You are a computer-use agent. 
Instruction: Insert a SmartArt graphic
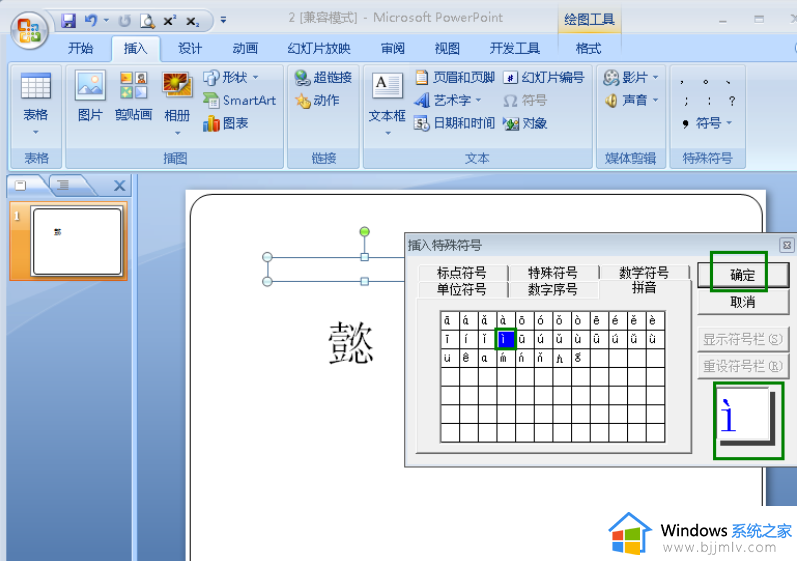click(x=239, y=100)
